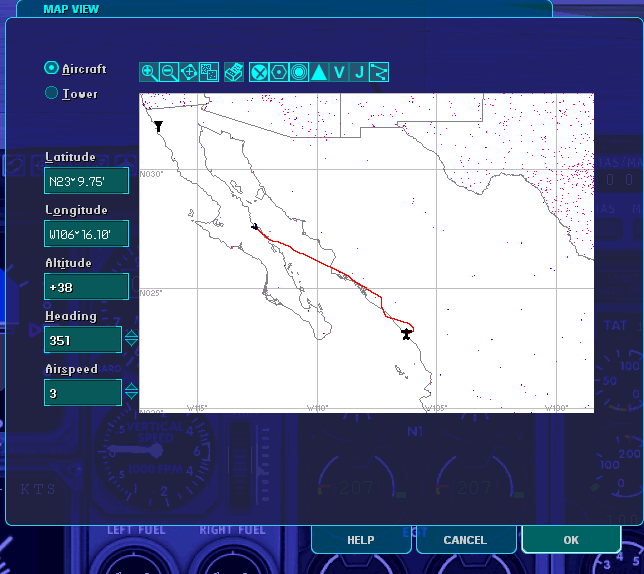
Task: Toggle NDB concentric circles icon
Action: click(x=299, y=72)
